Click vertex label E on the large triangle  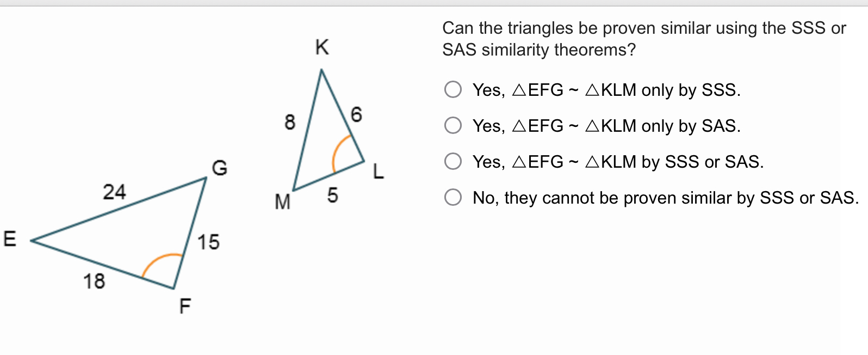coord(8,238)
